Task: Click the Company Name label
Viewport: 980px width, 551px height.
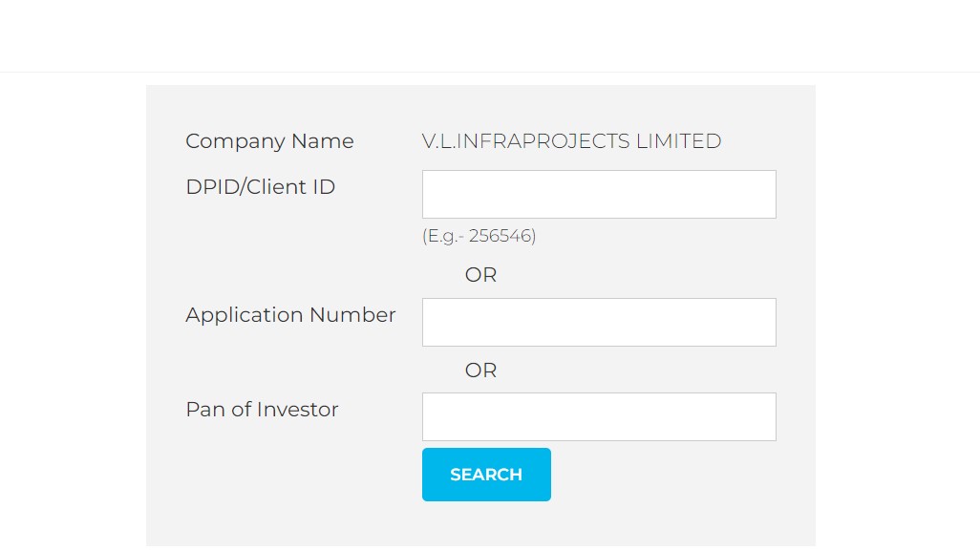Action: click(x=269, y=141)
